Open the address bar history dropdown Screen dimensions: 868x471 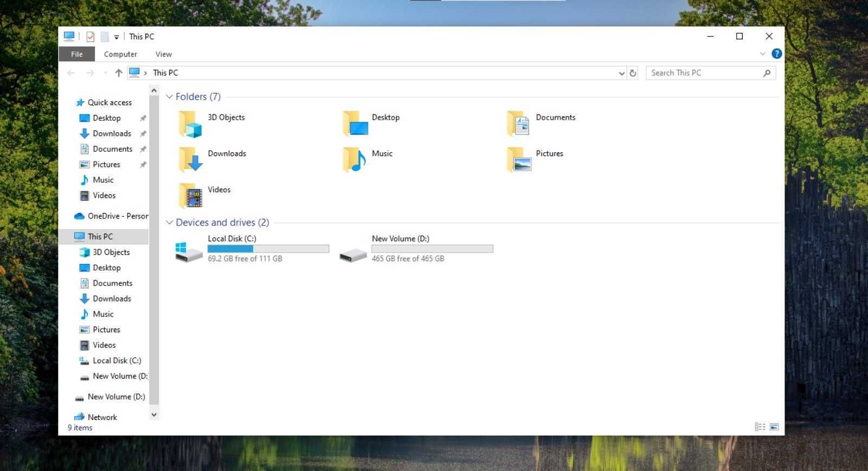pos(622,73)
